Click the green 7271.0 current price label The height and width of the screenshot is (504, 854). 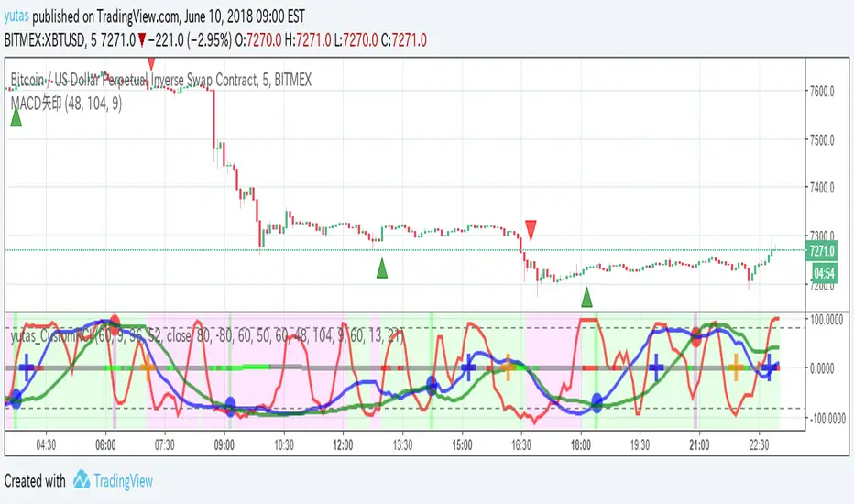pos(822,251)
